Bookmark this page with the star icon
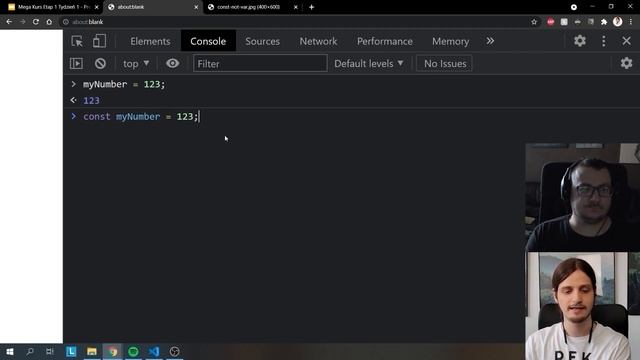Screen dimensions: 640x360 534,22
